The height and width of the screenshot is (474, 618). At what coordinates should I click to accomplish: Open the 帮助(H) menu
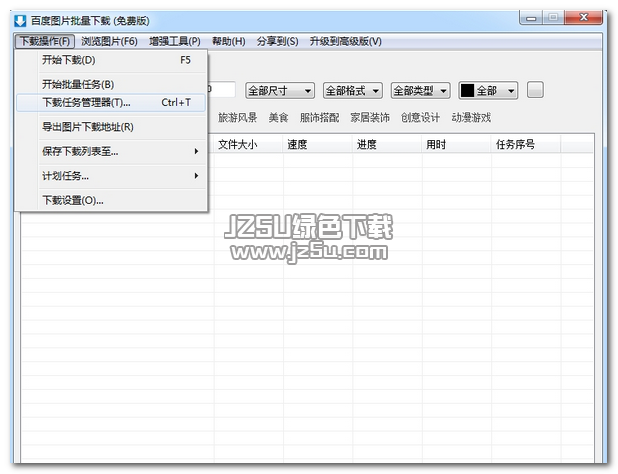tap(229, 41)
